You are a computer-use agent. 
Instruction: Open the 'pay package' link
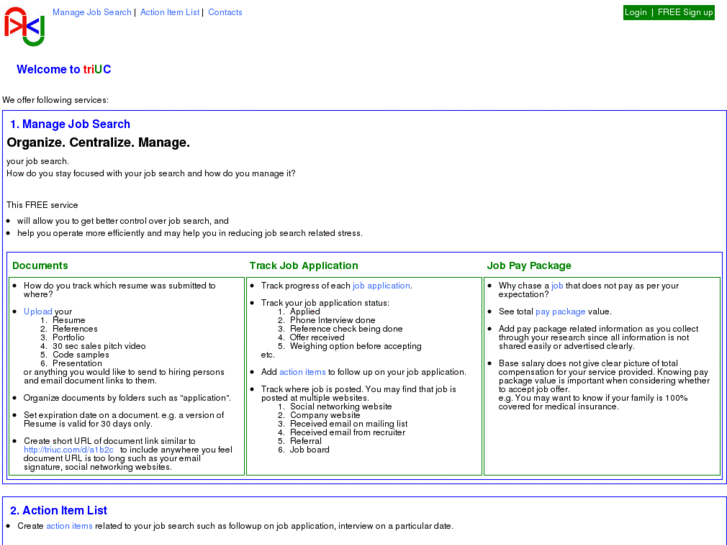click(x=560, y=312)
